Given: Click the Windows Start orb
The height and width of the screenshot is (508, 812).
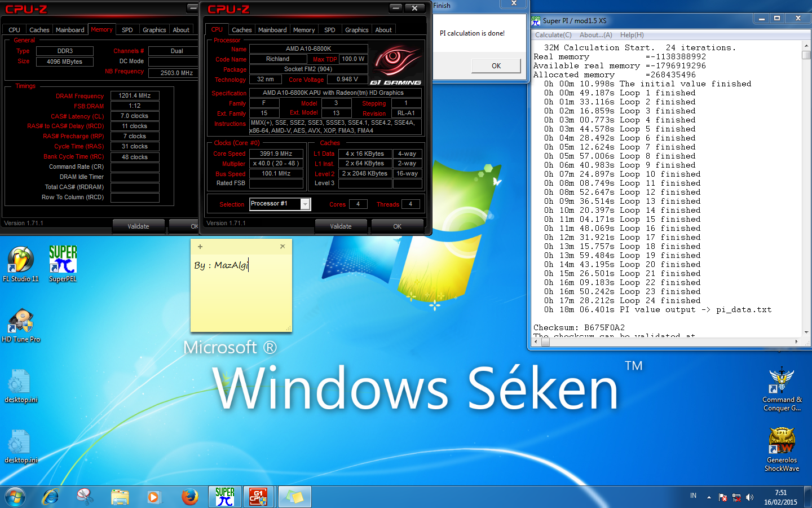Looking at the screenshot, I should pos(15,497).
